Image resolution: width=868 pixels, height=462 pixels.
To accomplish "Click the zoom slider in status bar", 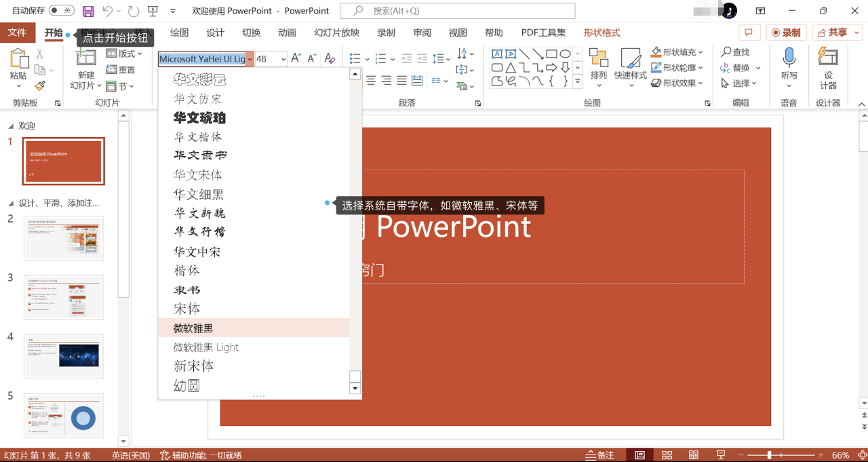I will (782, 455).
